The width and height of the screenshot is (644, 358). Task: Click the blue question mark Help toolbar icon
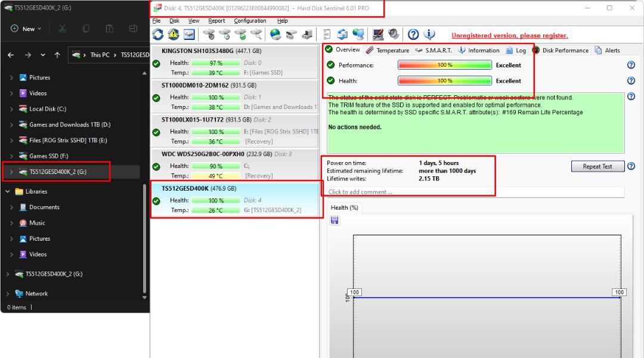click(413, 35)
